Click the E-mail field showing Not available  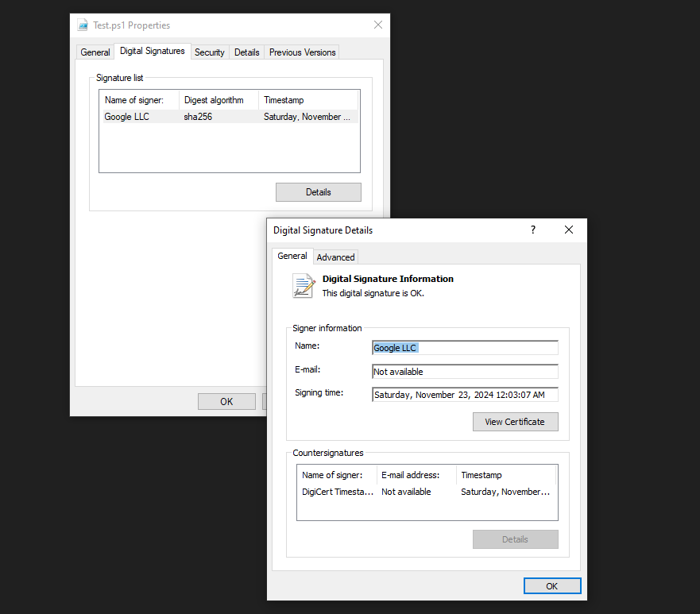pyautogui.click(x=465, y=371)
